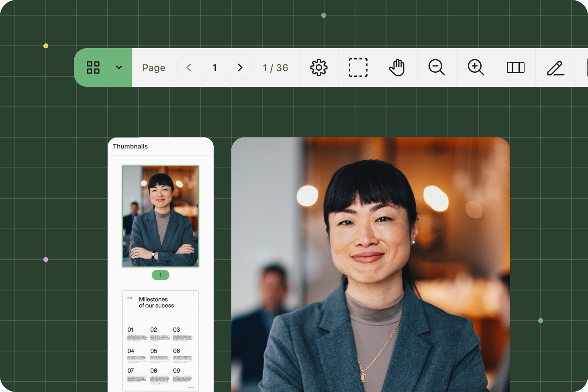This screenshot has width=588, height=392.
Task: Go to the previous page
Action: tap(189, 67)
